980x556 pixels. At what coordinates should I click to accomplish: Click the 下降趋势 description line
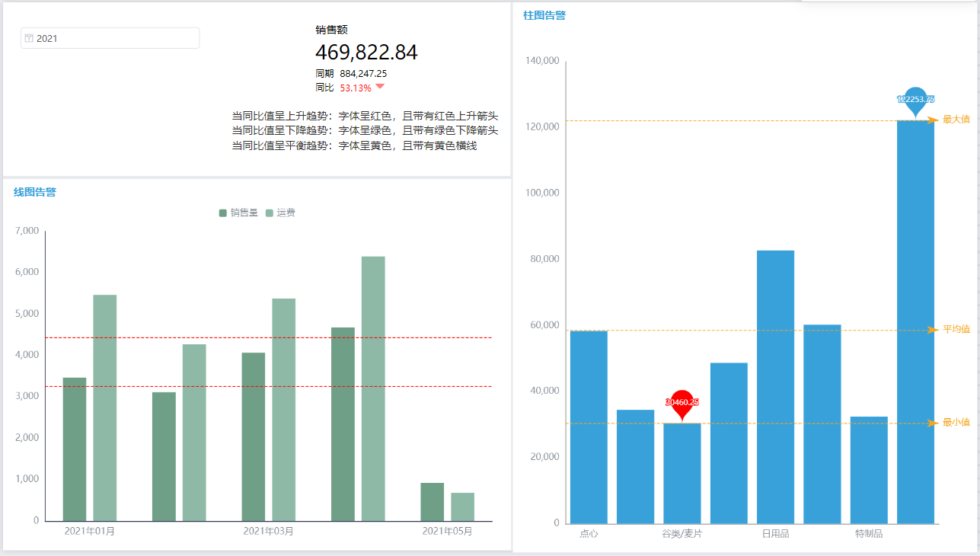pyautogui.click(x=365, y=131)
